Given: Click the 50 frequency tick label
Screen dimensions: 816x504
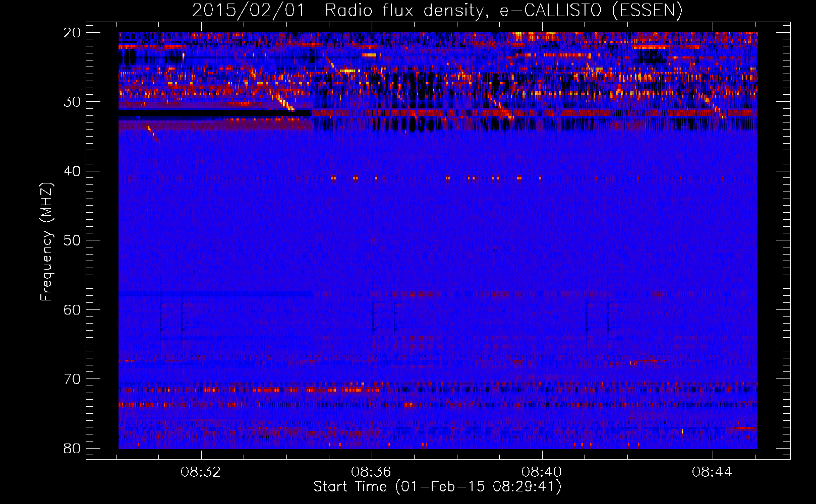Looking at the screenshot, I should (72, 240).
